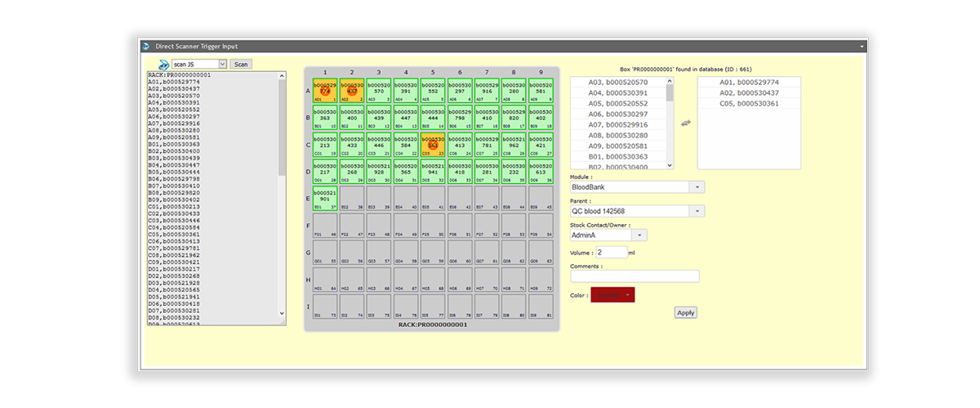Select orange rack well C05

(433, 144)
